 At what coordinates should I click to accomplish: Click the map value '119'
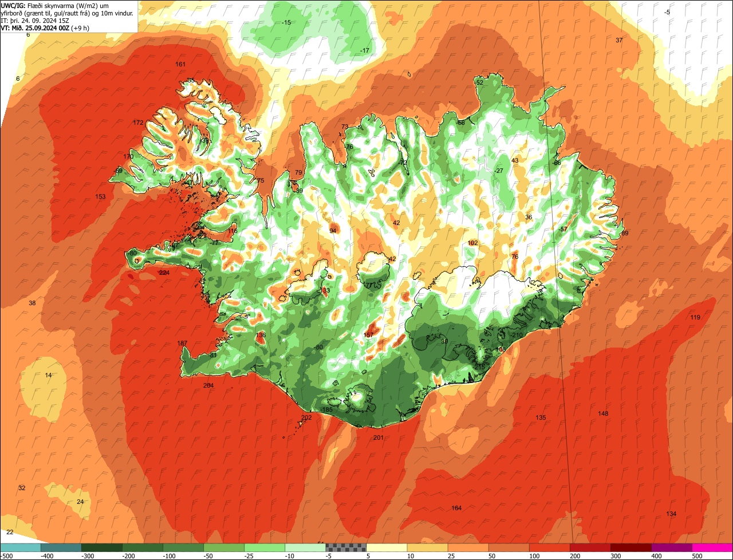[x=695, y=317]
